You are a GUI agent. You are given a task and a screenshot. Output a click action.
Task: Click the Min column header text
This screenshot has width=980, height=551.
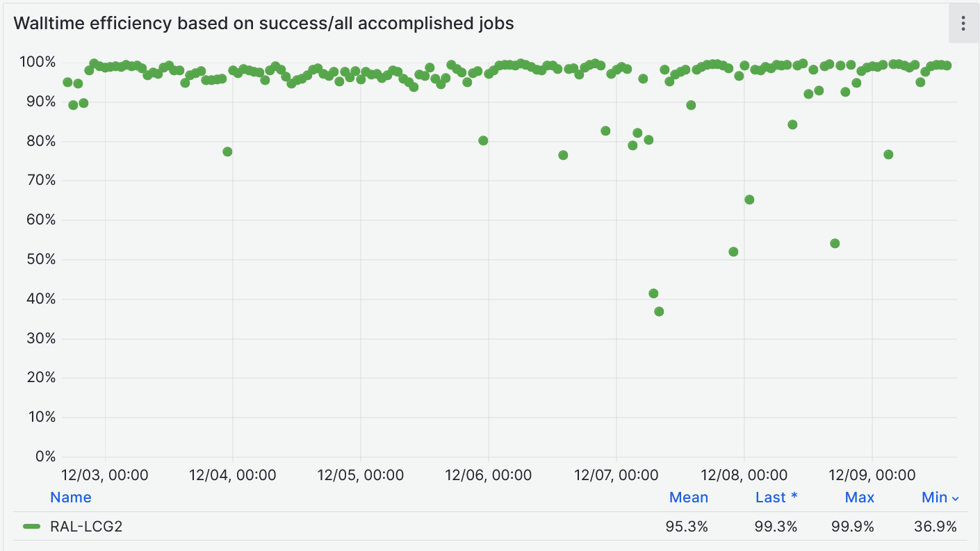pyautogui.click(x=934, y=497)
